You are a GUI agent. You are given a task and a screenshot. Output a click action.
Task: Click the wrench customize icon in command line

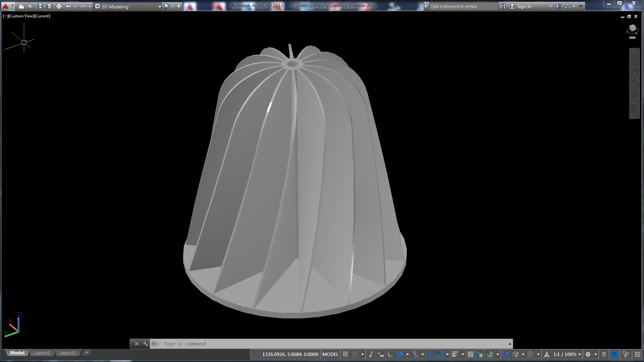point(145,344)
